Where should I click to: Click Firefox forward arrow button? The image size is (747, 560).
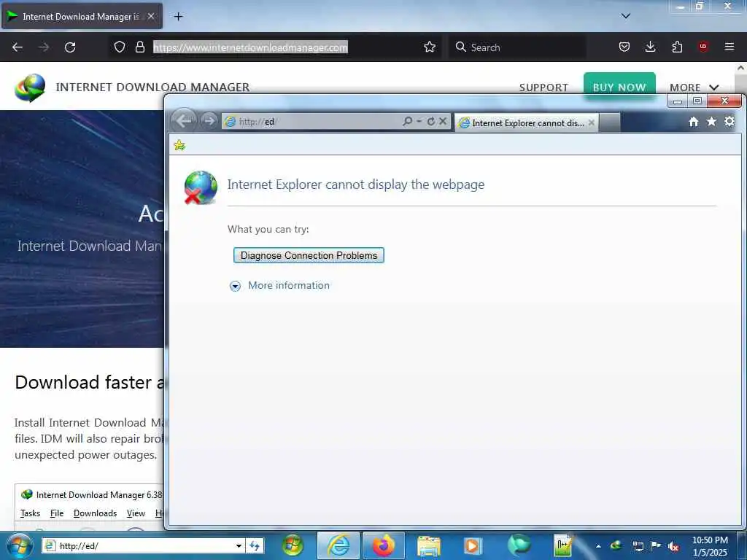click(x=44, y=47)
